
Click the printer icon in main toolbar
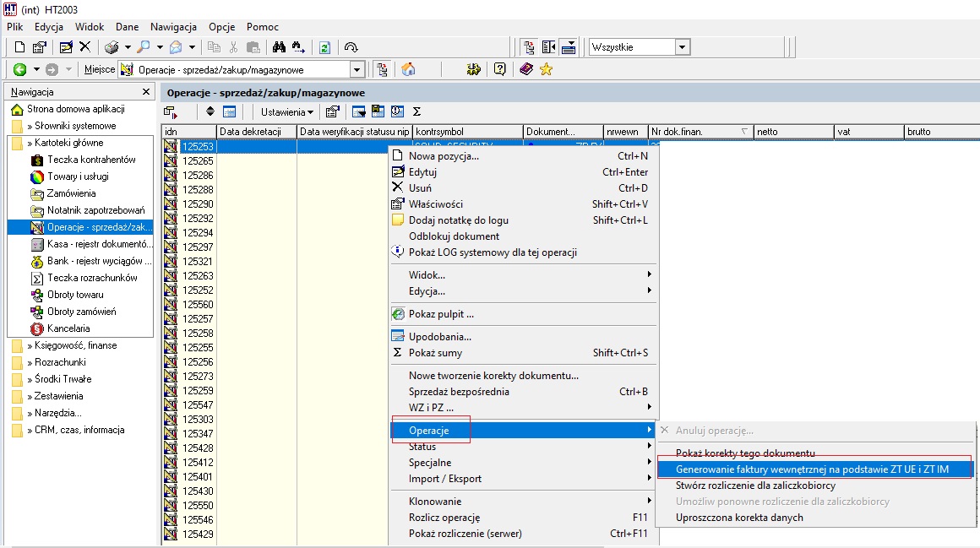pos(112,47)
